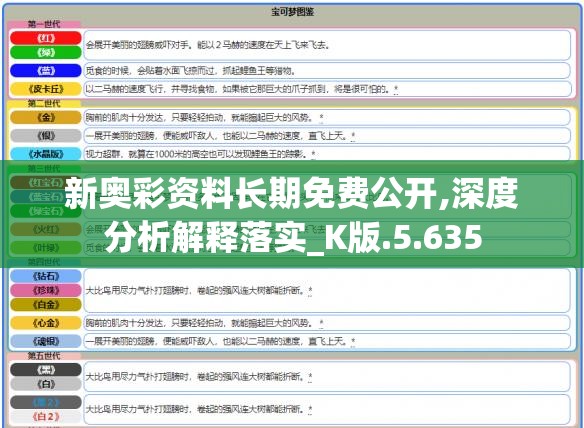This screenshot has width=584, height=428.
Task: Click the 《心金》 entry text 胸前的肌肉十分发达
Action: click(199, 323)
